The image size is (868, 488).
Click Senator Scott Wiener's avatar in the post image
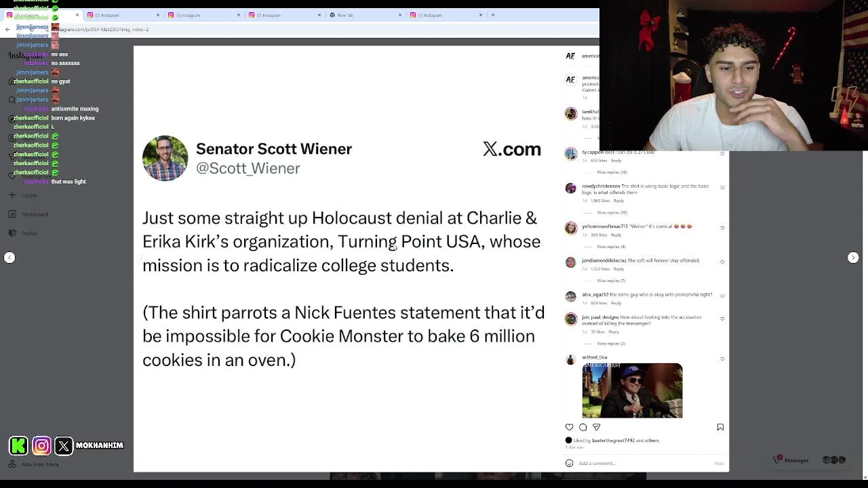[165, 159]
